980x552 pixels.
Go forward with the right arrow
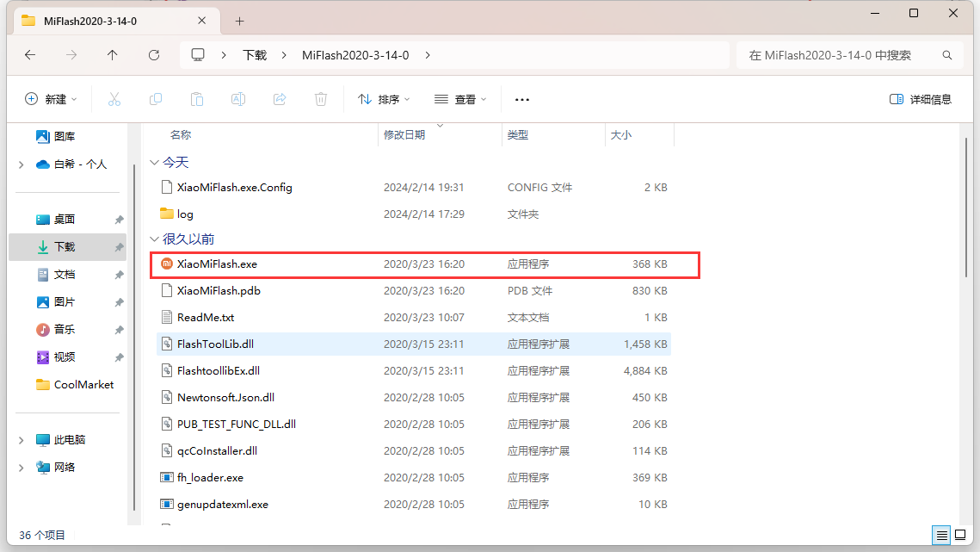[x=71, y=55]
